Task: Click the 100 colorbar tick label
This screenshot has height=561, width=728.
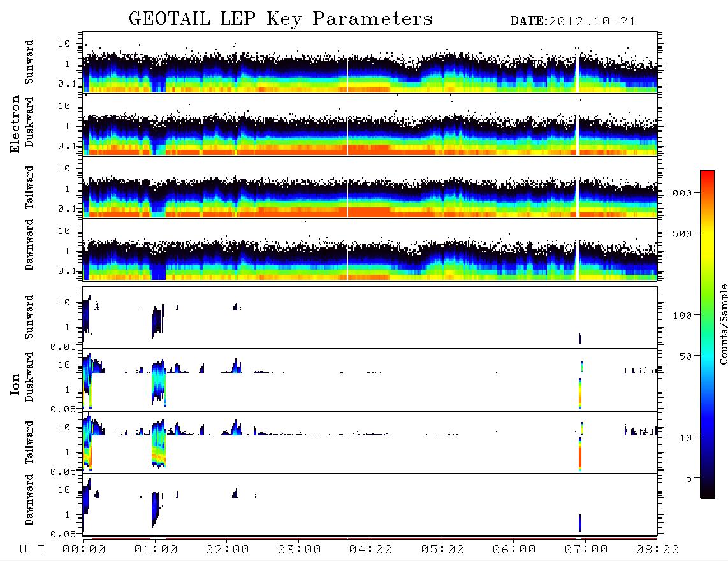Action: tap(682, 316)
